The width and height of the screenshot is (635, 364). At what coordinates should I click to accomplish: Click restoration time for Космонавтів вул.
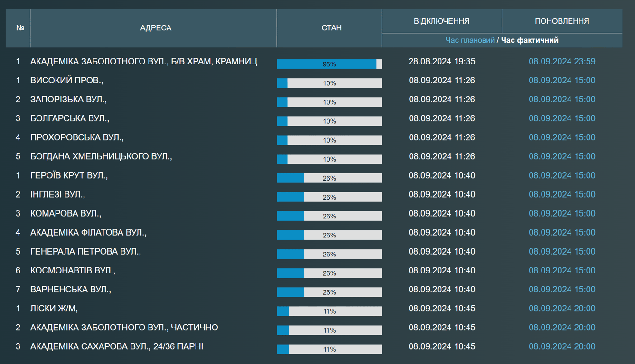point(562,270)
